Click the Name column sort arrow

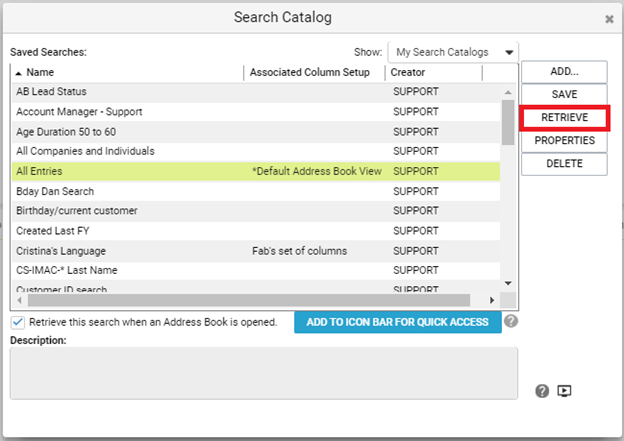point(18,73)
